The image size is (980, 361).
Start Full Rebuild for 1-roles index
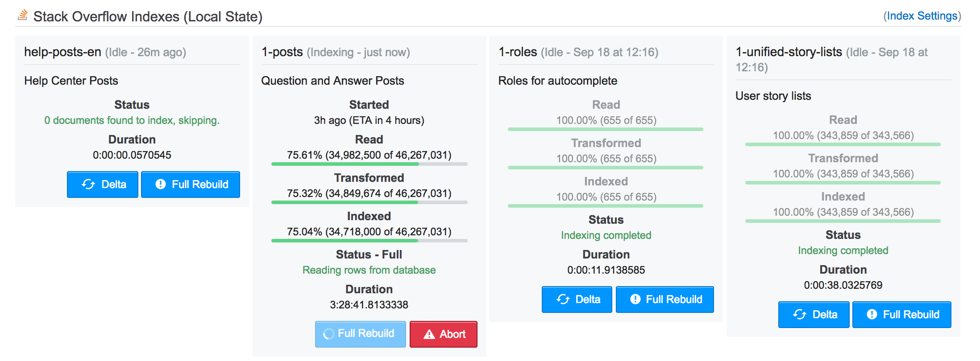coord(665,299)
